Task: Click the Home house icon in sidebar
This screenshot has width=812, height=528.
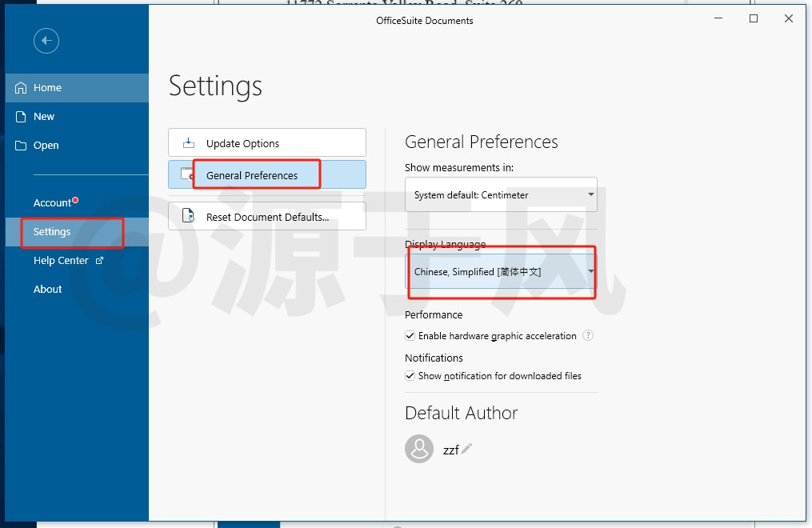Action: click(21, 87)
